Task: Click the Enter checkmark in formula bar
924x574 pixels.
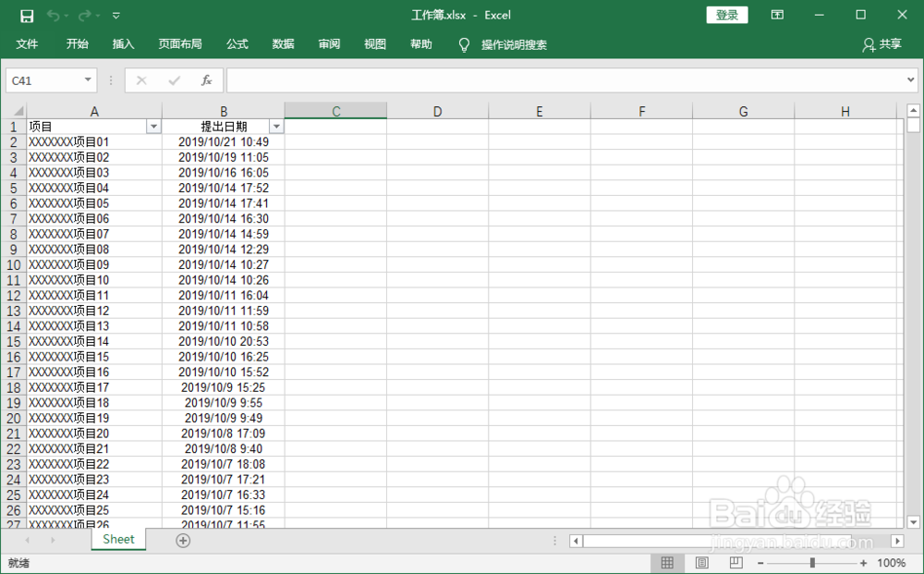Action: tap(174, 80)
